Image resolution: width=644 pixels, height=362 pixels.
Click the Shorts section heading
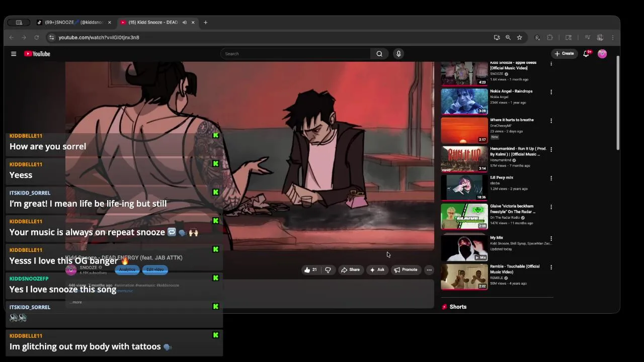tap(458, 307)
